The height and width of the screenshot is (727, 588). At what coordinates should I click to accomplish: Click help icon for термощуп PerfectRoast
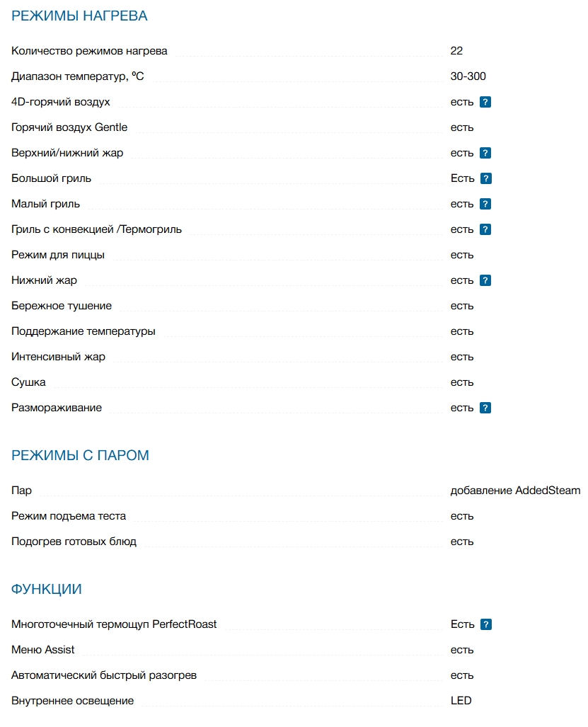pyautogui.click(x=486, y=624)
